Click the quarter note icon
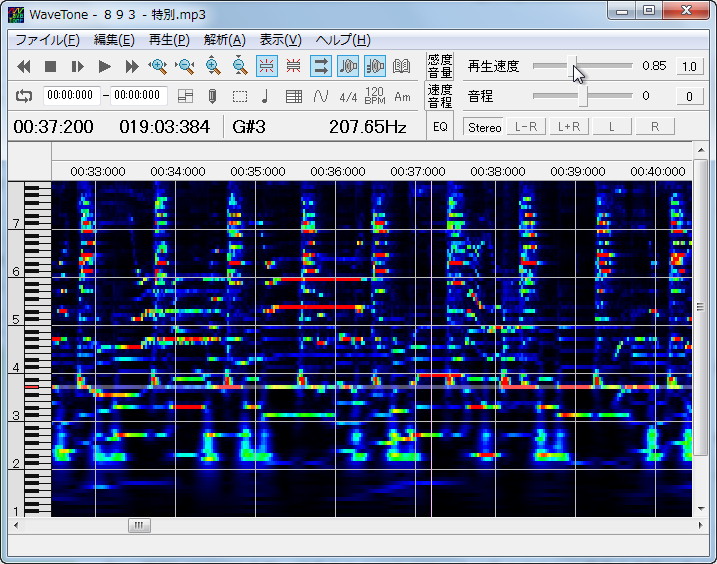Screen dimensions: 717x564 pos(266,96)
